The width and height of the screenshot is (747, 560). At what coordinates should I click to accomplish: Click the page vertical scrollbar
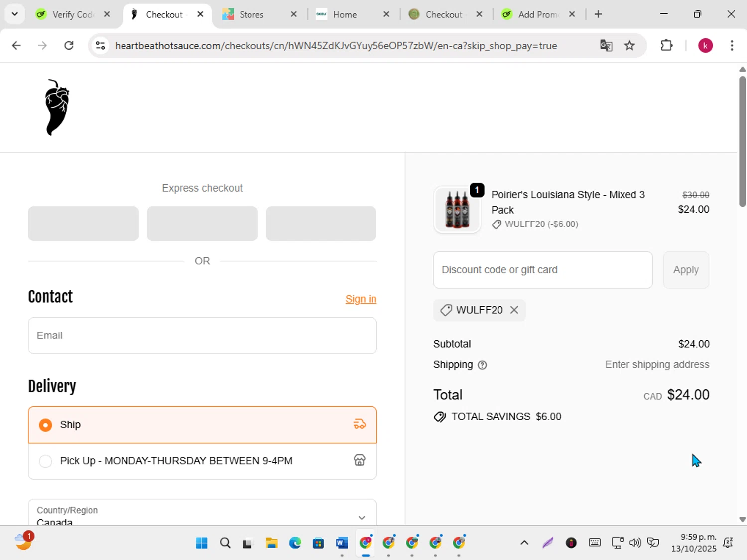(x=742, y=141)
